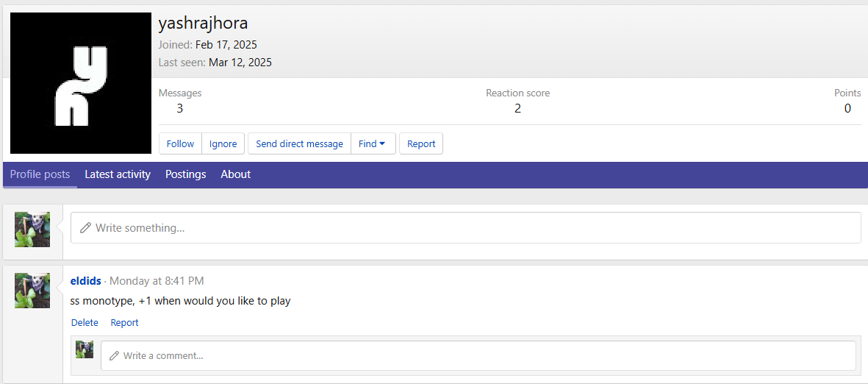Screen dimensions: 868x384
Task: Switch to Latest activity tab
Action: click(118, 174)
